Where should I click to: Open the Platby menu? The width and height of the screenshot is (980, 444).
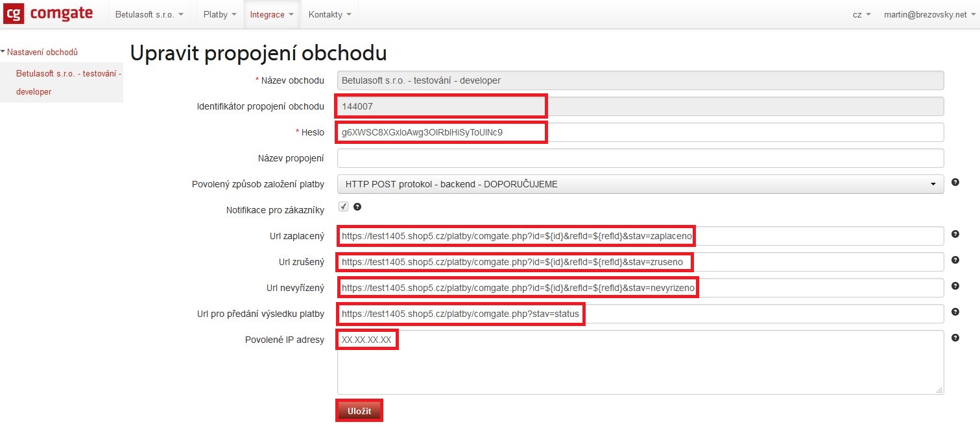tap(220, 14)
